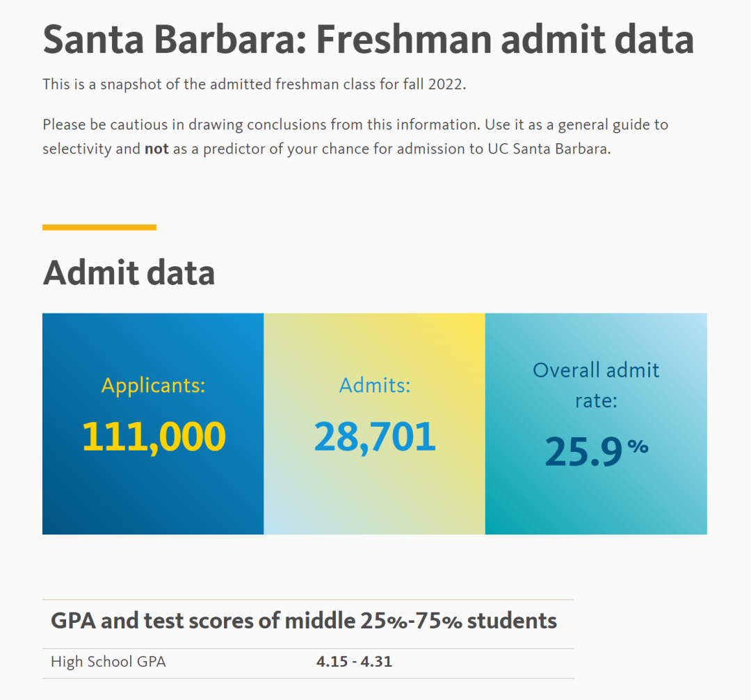Click the 111,000 applicants number
Screen dimensions: 751x700
click(x=154, y=437)
